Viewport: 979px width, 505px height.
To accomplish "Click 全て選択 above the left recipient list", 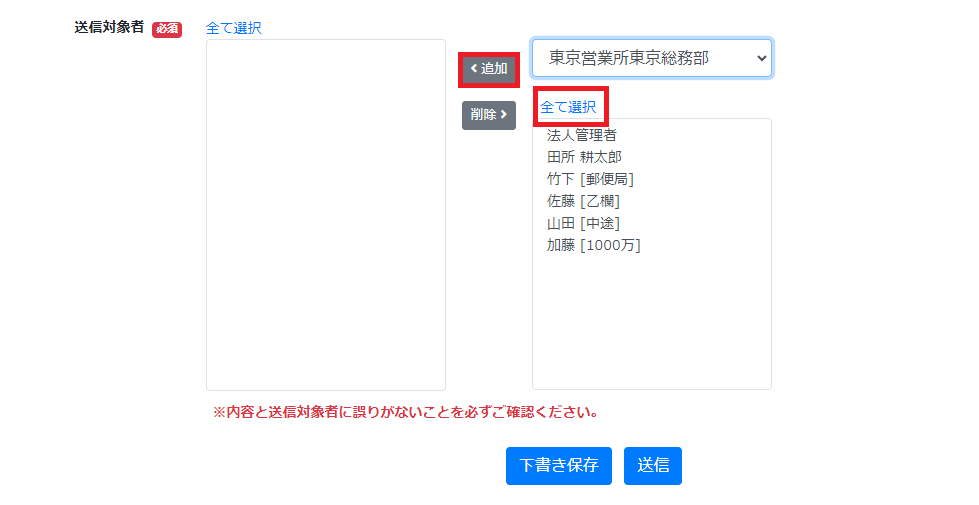I will coord(234,28).
